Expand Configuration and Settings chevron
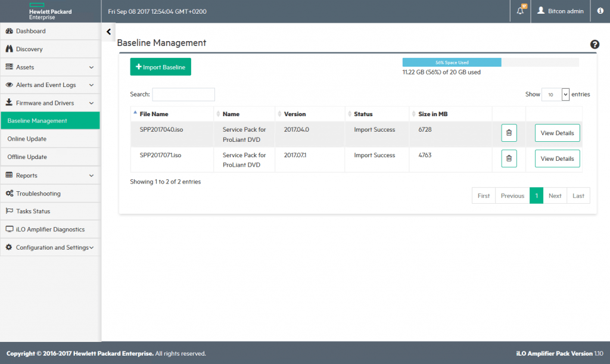The width and height of the screenshot is (610, 364). coord(91,247)
